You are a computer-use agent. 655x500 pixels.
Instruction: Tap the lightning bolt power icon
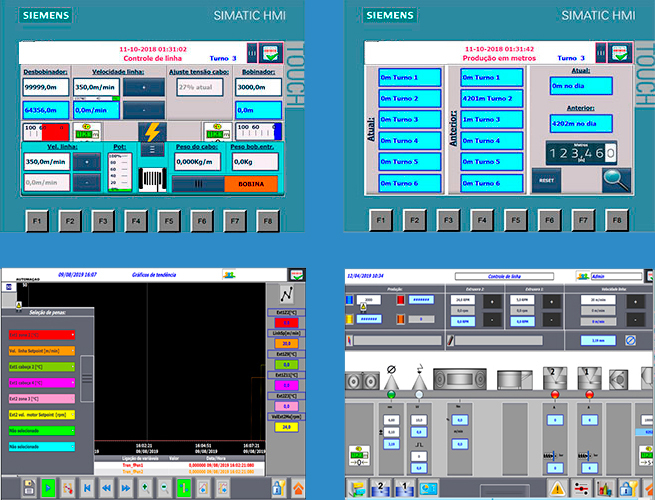click(152, 132)
